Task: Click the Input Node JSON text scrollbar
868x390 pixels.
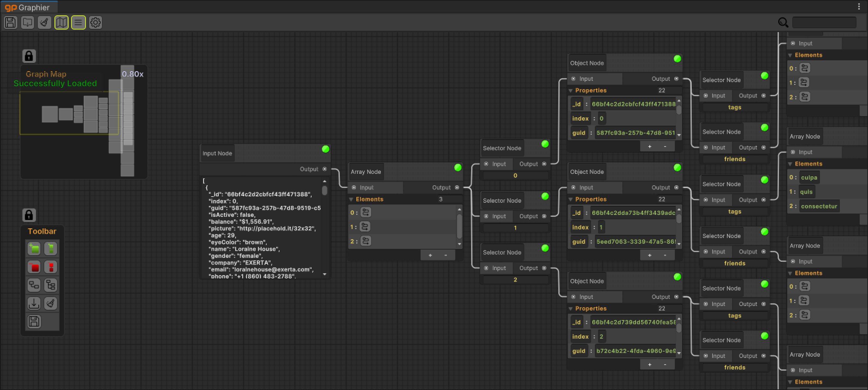Action: pos(324,191)
